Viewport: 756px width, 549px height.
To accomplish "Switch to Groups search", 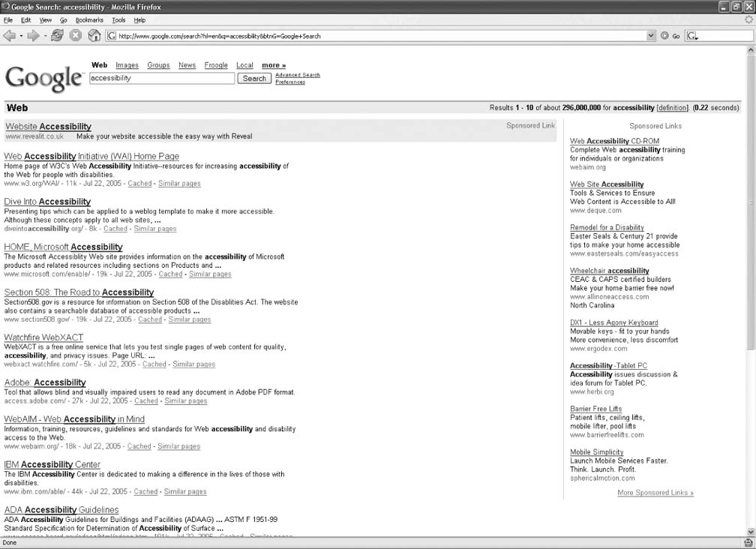I will 159,65.
